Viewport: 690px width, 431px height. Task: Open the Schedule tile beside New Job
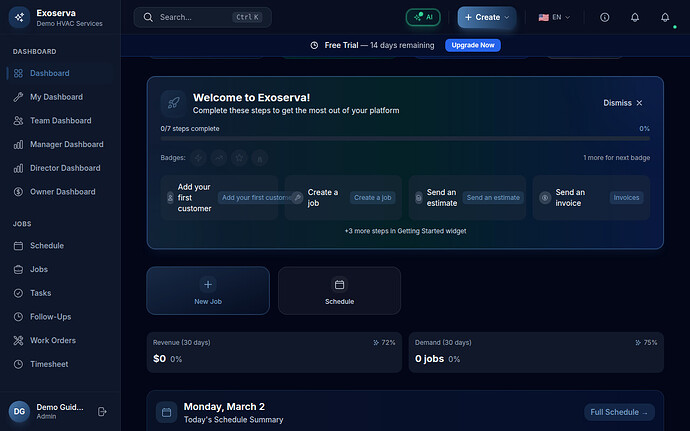pyautogui.click(x=339, y=290)
